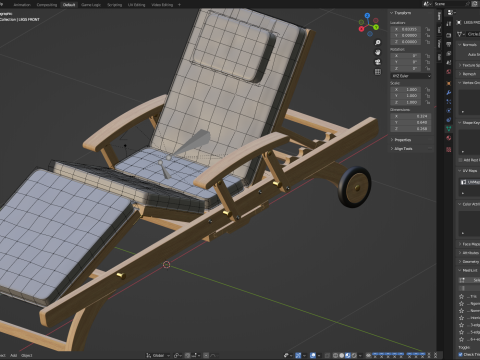Open the Global transform orientation dropdown
Viewport: 480px width, 360px height.
coord(158,355)
